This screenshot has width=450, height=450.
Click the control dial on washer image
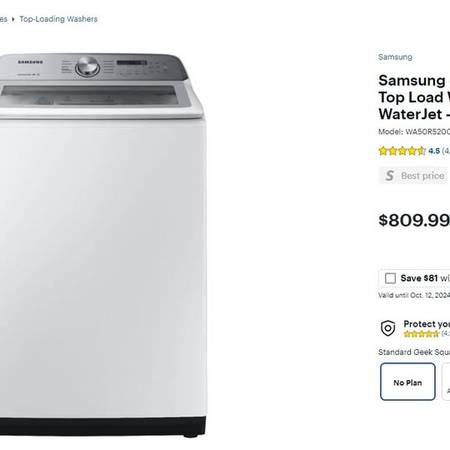tap(87, 66)
